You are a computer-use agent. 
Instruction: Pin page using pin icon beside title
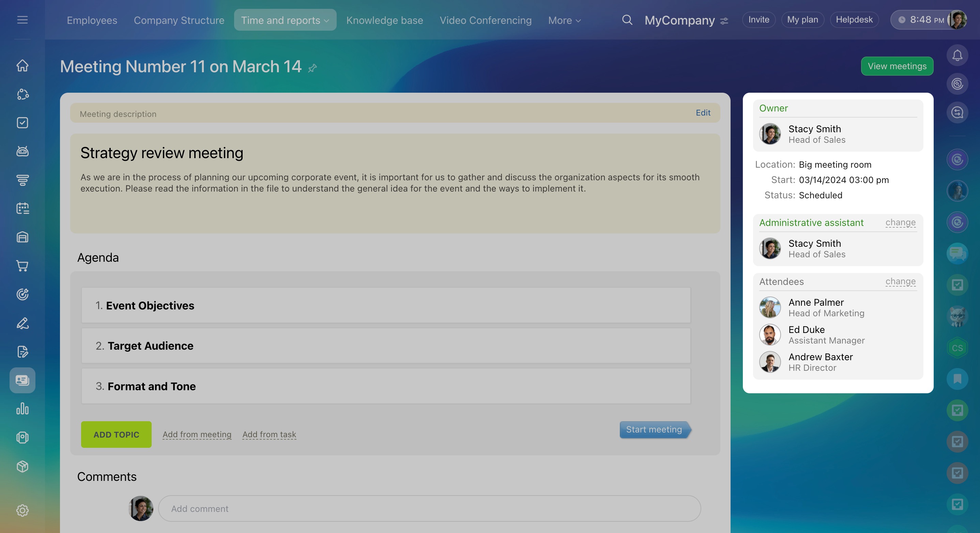pyautogui.click(x=312, y=68)
